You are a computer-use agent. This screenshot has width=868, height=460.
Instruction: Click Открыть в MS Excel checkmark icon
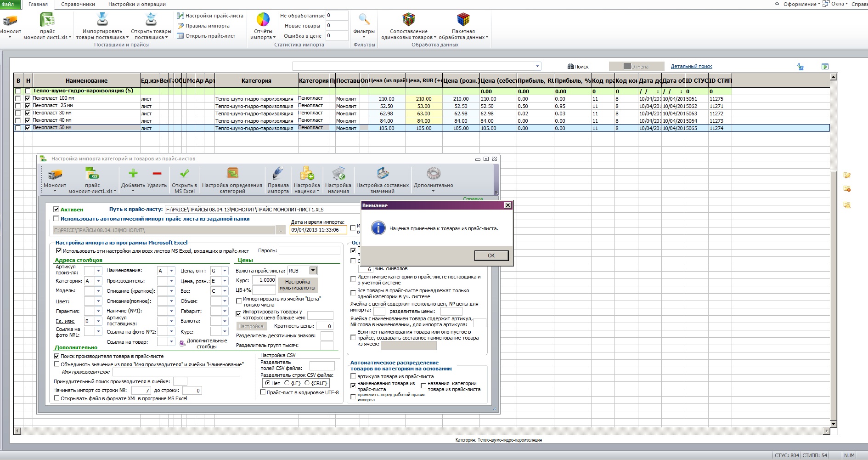[x=184, y=173]
